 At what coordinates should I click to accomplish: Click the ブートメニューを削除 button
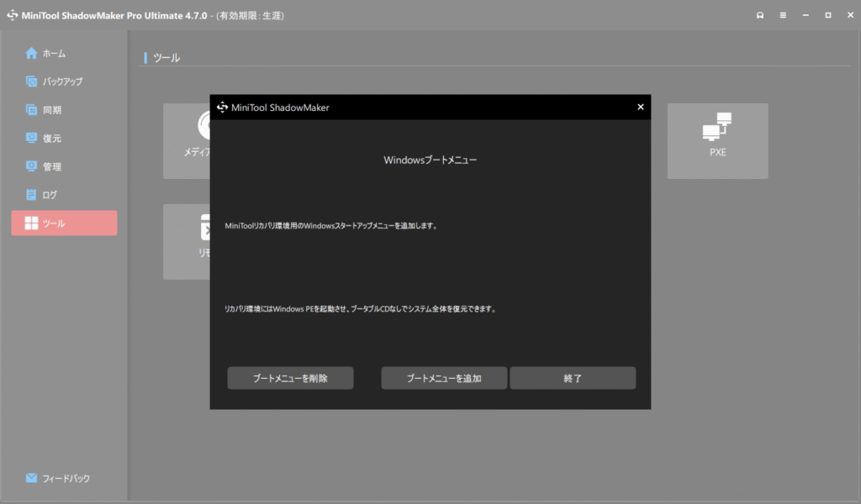[290, 378]
